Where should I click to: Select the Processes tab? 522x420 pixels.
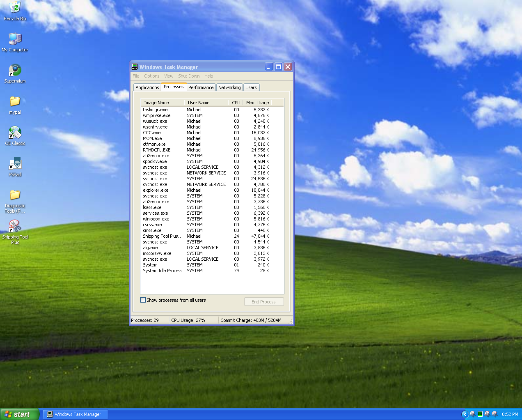[174, 87]
